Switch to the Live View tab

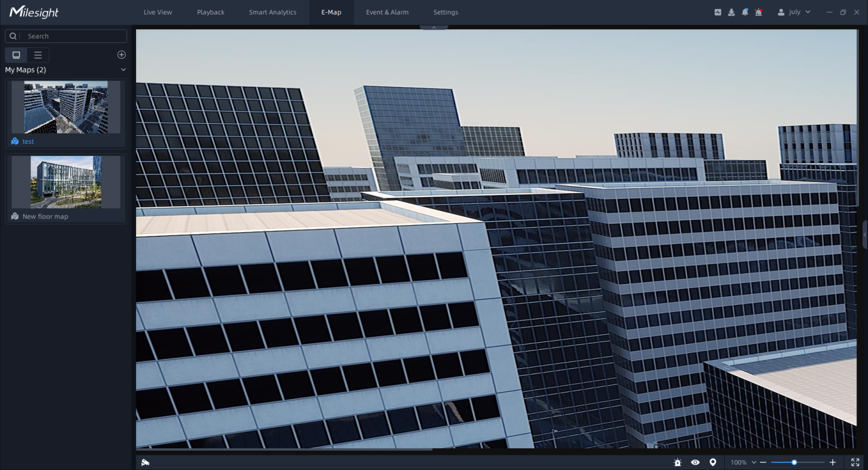coord(158,12)
